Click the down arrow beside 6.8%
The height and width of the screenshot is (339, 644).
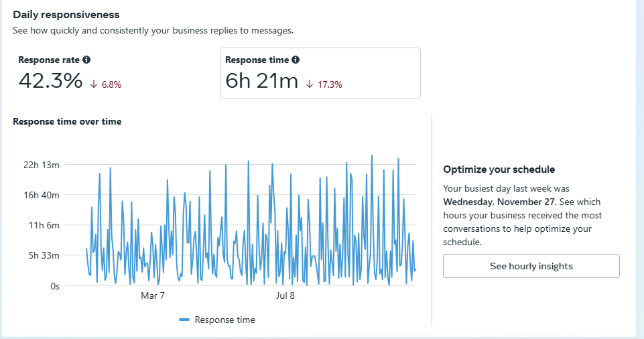tap(94, 84)
